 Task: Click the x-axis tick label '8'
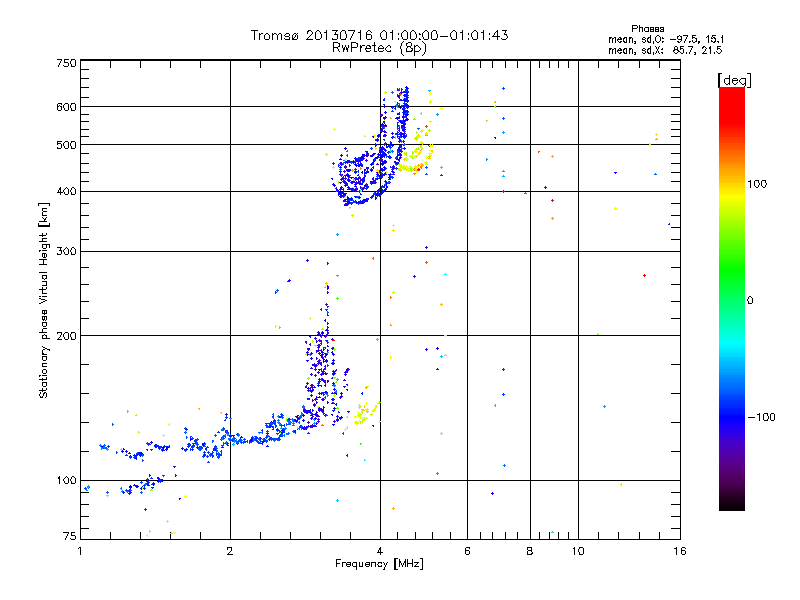point(530,551)
